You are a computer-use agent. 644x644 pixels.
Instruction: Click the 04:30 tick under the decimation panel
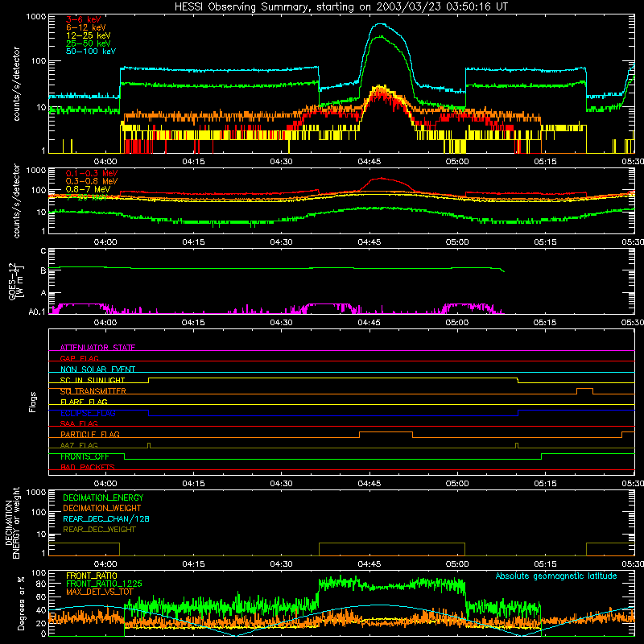[281, 564]
